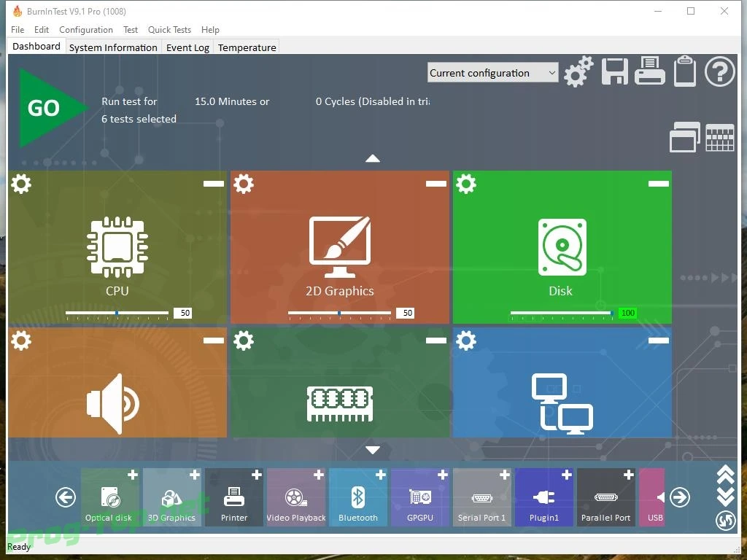Add the Printer test

[257, 475]
